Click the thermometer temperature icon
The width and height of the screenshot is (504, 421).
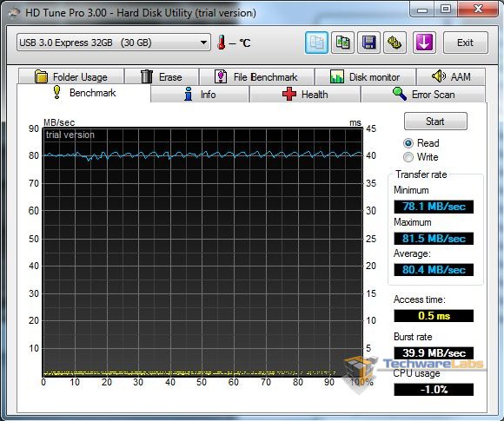click(x=221, y=43)
